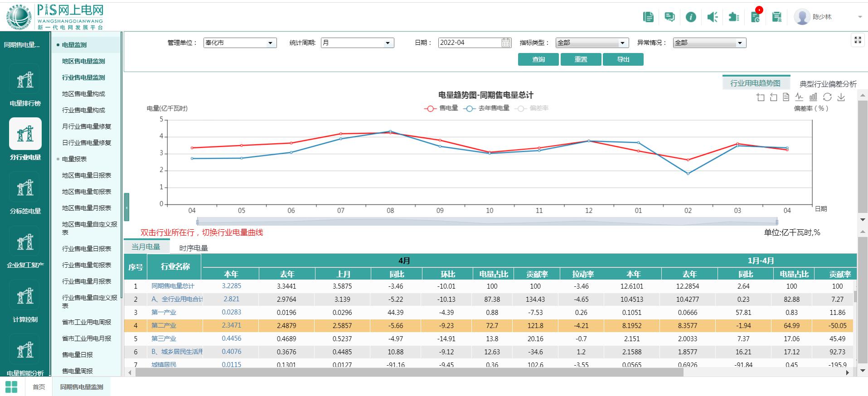Click 同比 column header under 4月

pos(397,274)
